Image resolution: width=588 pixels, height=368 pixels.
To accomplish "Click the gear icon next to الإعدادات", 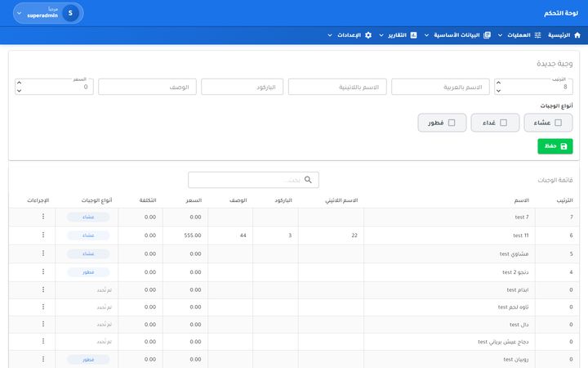I will click(368, 35).
